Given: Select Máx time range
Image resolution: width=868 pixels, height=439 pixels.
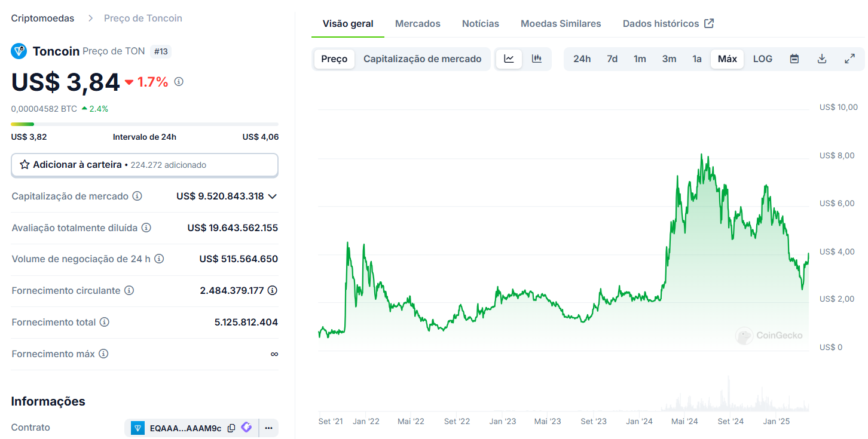Looking at the screenshot, I should point(728,59).
